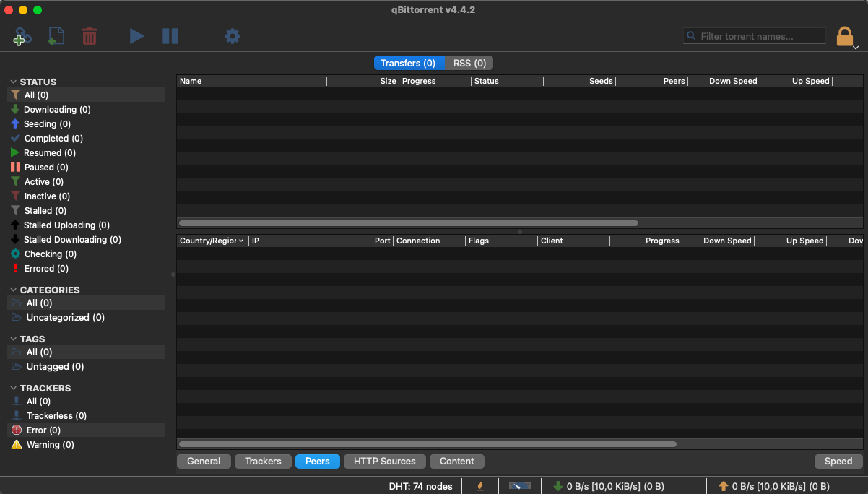Viewport: 868px width, 494px height.
Task: Collapse the CATEGORIES section
Action: [13, 290]
